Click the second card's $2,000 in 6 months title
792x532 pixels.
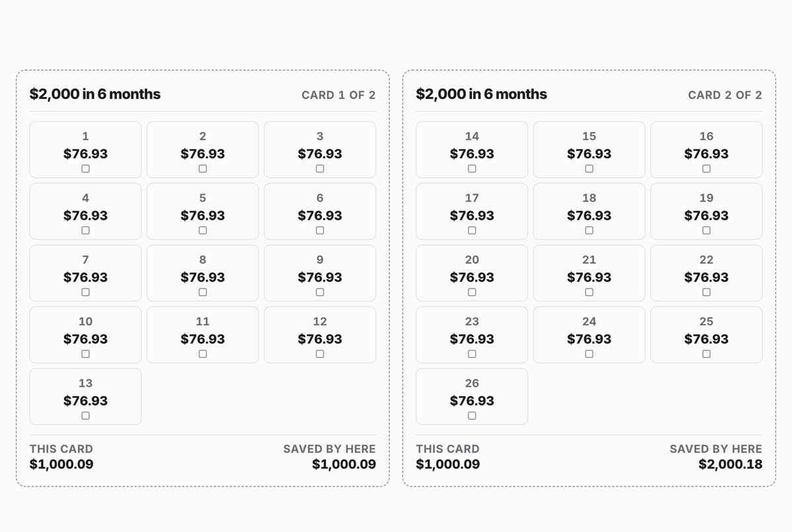[x=481, y=94]
